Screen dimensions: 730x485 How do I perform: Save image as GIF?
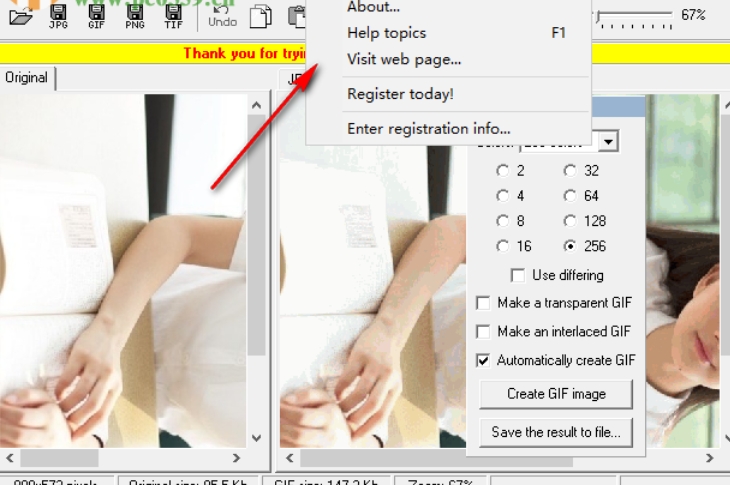click(96, 17)
